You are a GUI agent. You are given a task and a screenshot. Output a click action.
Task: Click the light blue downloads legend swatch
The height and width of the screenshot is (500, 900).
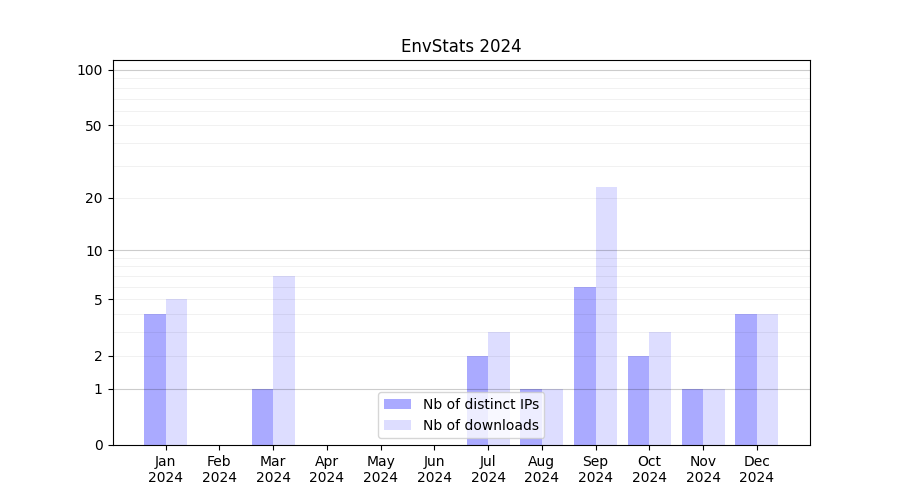[397, 425]
